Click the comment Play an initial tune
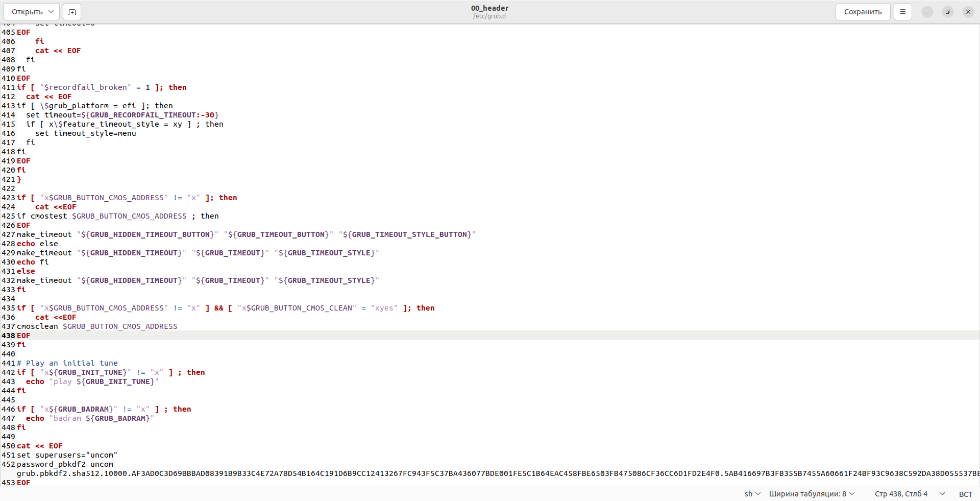This screenshot has height=501, width=980. (67, 363)
